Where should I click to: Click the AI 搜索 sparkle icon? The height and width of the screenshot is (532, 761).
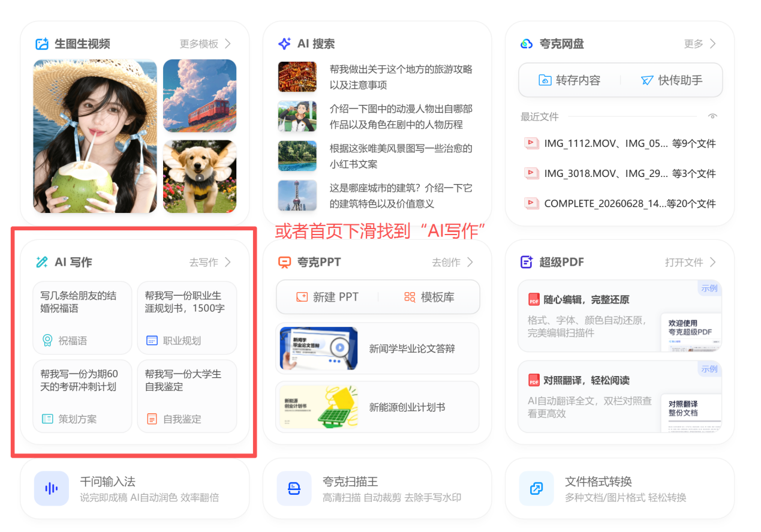click(284, 44)
